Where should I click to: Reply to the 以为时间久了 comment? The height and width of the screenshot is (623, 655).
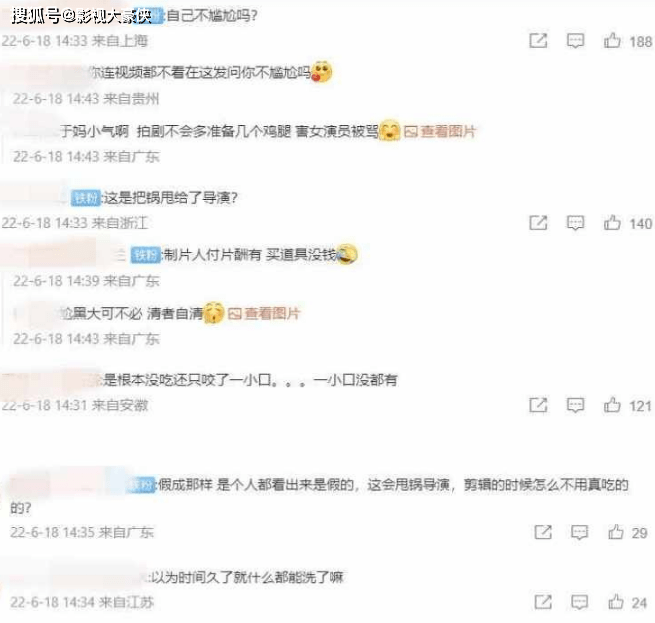(579, 602)
